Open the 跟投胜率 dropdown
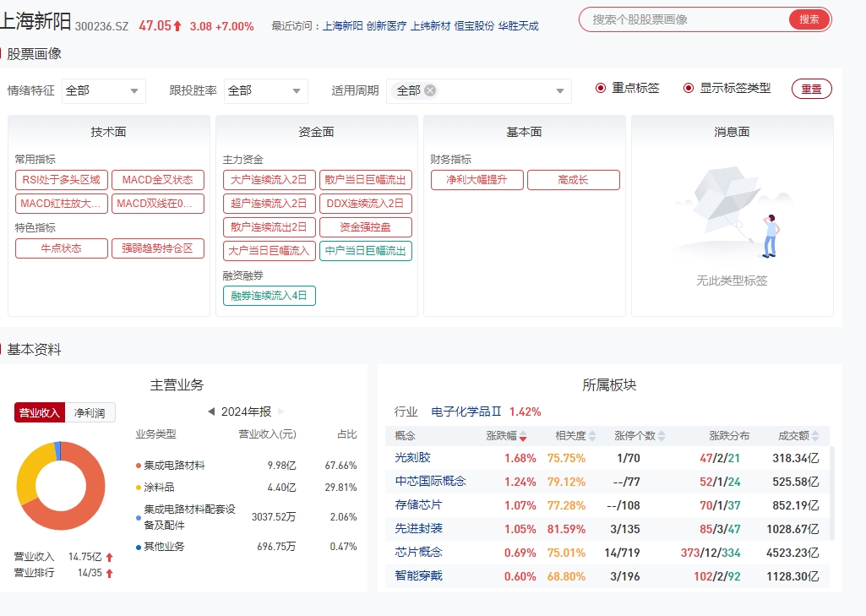The height and width of the screenshot is (616, 866). [265, 91]
